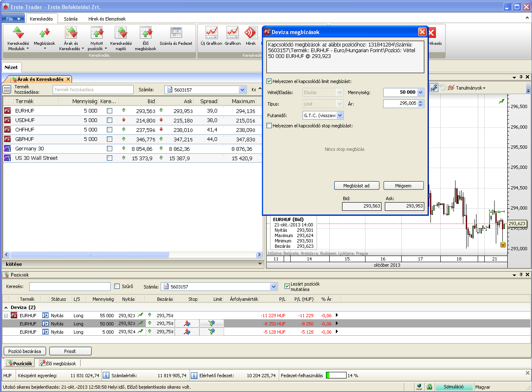Click the Fedezet-felhasználás green progress bar
Image resolution: width=532 pixels, height=392 pixels.
pos(336,375)
